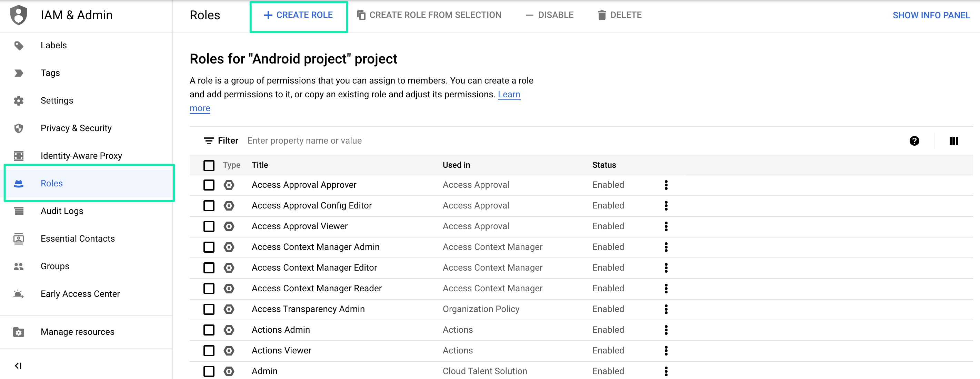Click the filter property input field

point(571,141)
